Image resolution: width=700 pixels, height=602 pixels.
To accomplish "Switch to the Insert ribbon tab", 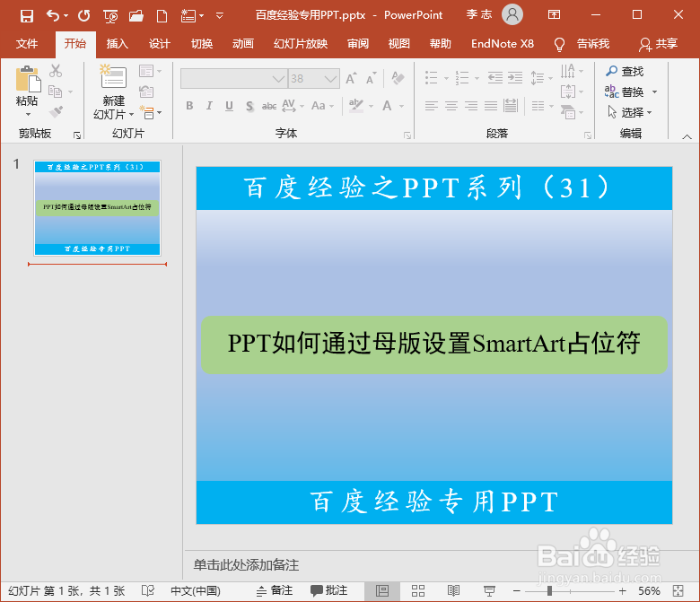I will point(117,44).
